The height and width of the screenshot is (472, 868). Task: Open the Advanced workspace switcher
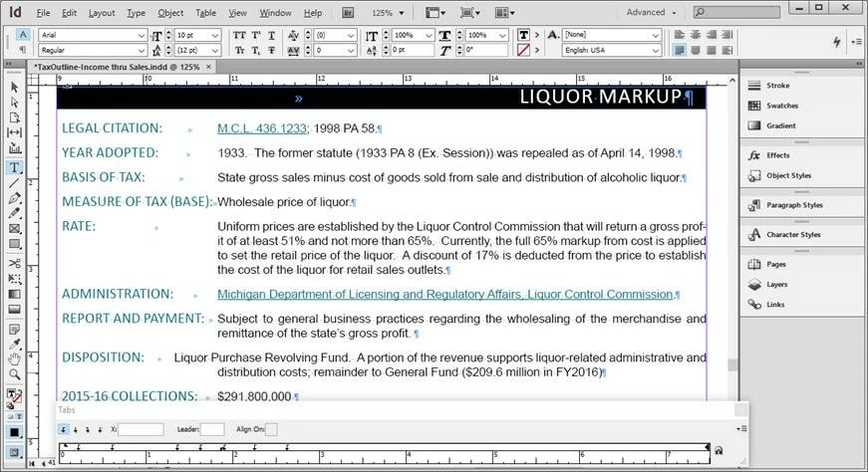[x=651, y=12]
